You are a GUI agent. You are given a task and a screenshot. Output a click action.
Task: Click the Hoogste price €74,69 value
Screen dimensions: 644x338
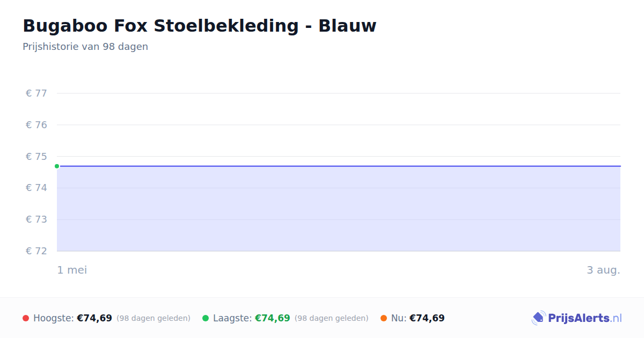coord(94,318)
